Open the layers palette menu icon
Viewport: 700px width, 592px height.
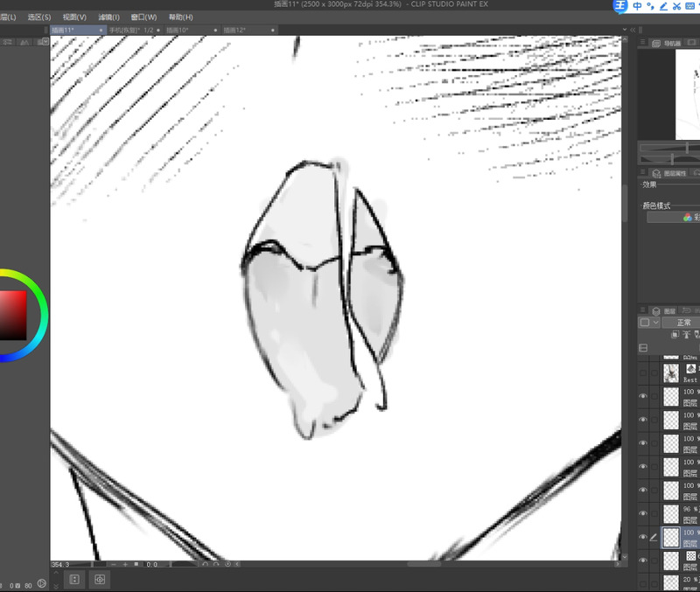642,310
